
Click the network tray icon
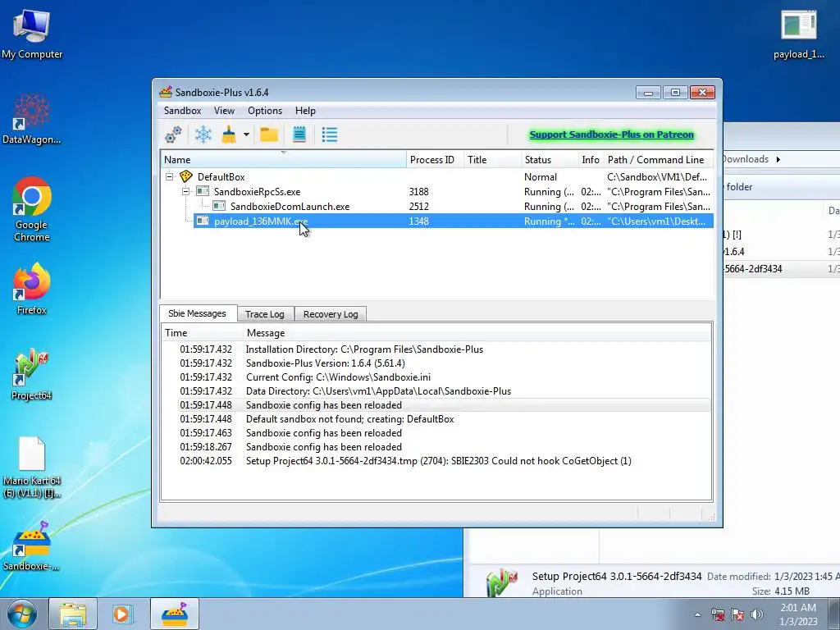point(717,614)
